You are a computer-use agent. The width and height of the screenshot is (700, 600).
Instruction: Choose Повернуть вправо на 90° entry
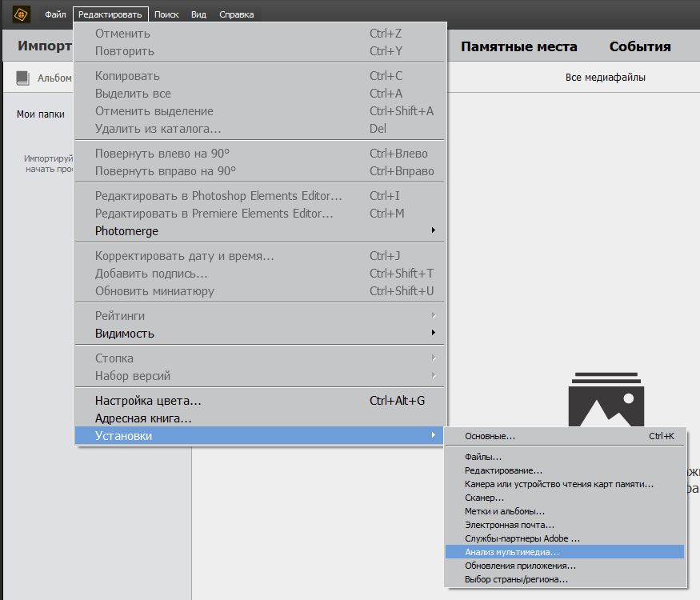point(260,171)
